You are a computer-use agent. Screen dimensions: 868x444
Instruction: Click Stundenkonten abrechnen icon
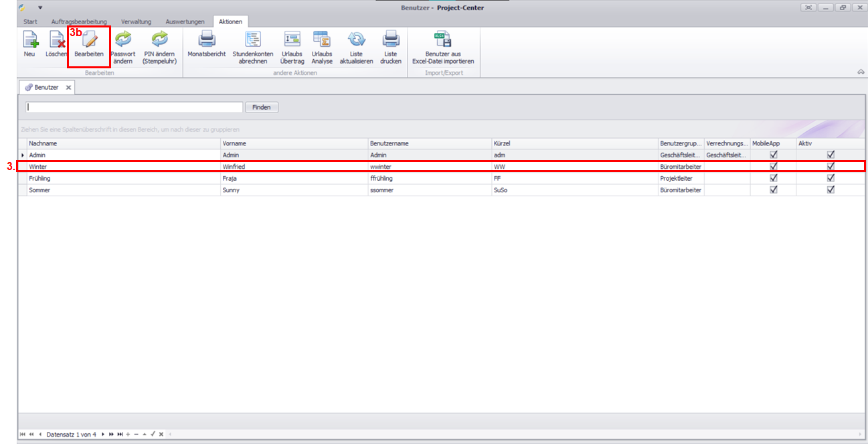tap(253, 41)
